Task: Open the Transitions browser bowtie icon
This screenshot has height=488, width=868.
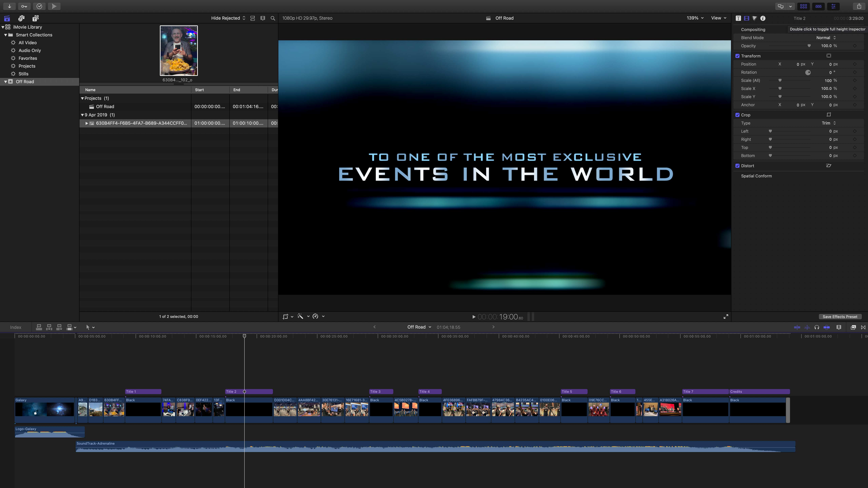Action: click(863, 327)
